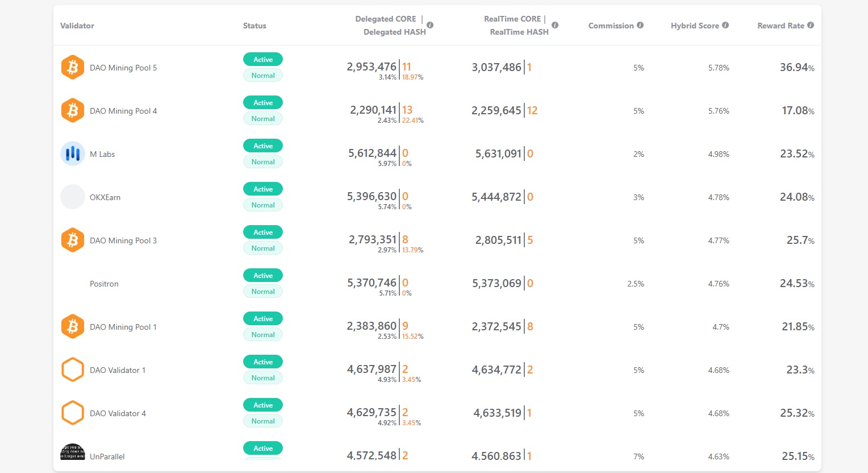
Task: Open the DAO Mining Pool 1 validator
Action: 123,327
